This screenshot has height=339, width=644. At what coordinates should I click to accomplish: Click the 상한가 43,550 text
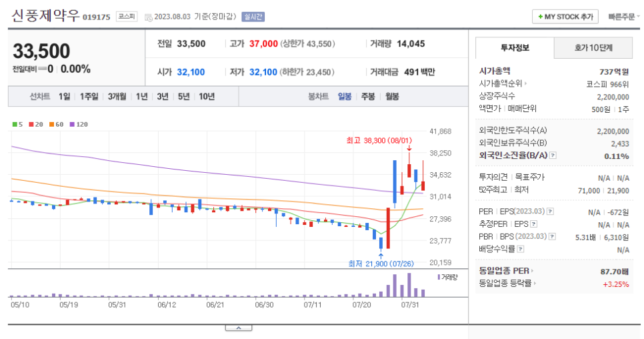pyautogui.click(x=307, y=44)
